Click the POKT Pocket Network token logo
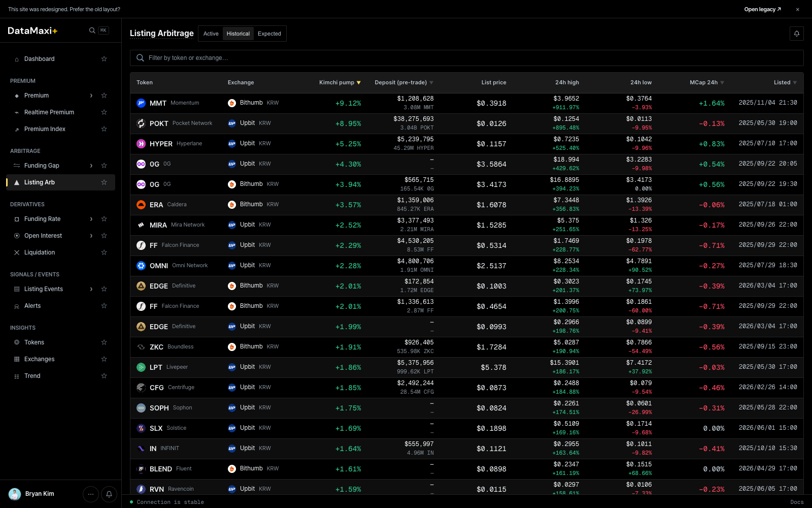The image size is (812, 508). tap(141, 123)
